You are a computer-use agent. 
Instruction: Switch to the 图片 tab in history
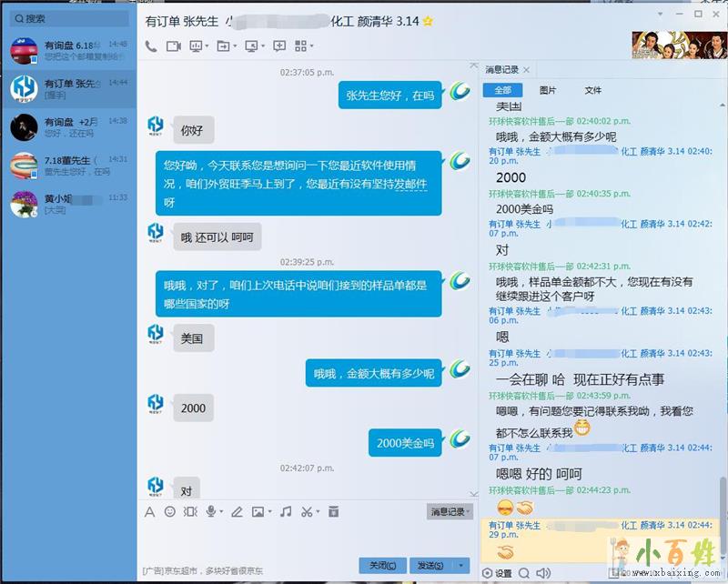click(548, 90)
